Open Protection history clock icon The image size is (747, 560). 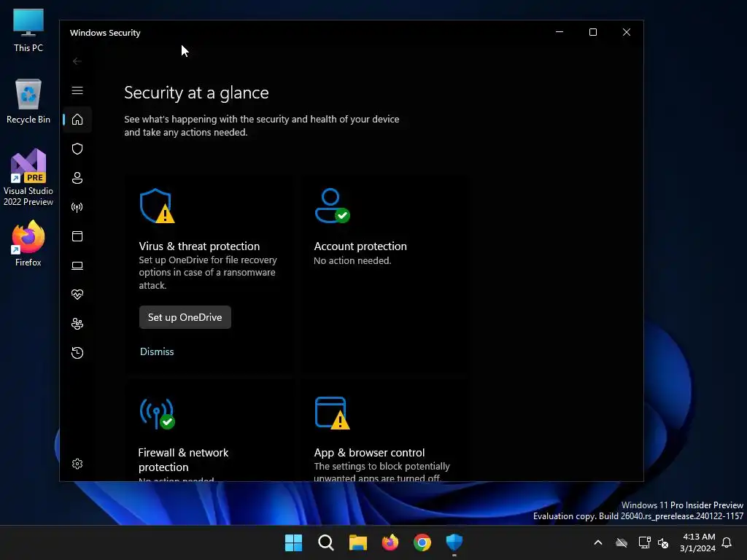coord(77,353)
